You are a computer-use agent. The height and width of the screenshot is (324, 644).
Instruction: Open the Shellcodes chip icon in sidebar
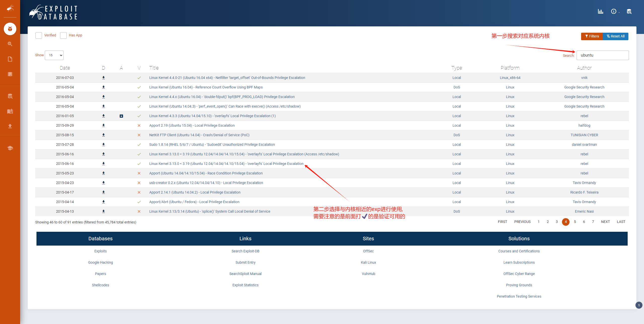(x=10, y=74)
